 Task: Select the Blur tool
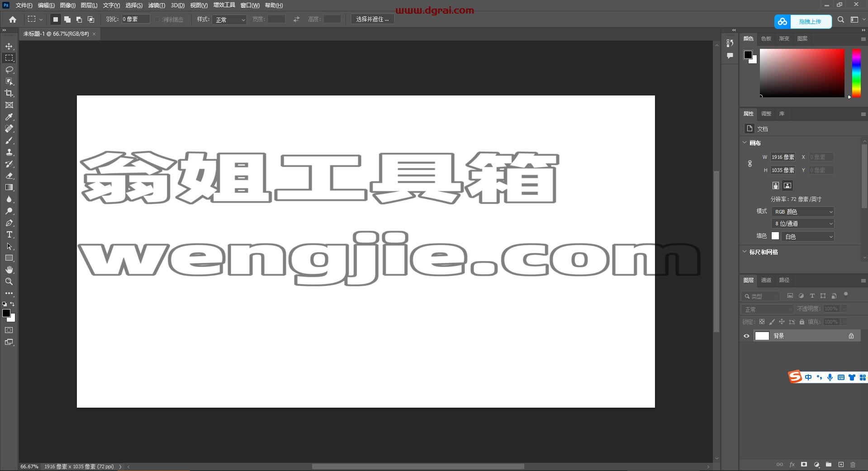tap(9, 199)
